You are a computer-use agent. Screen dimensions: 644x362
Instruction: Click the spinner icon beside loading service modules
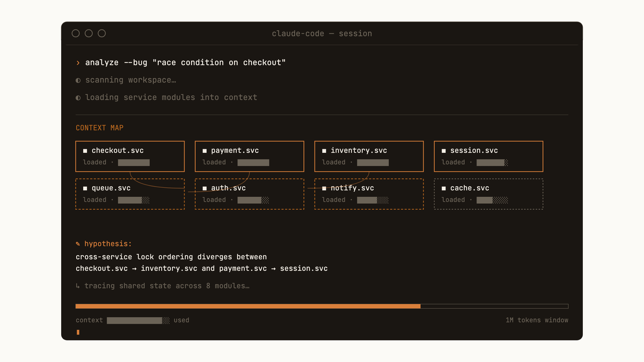point(78,97)
